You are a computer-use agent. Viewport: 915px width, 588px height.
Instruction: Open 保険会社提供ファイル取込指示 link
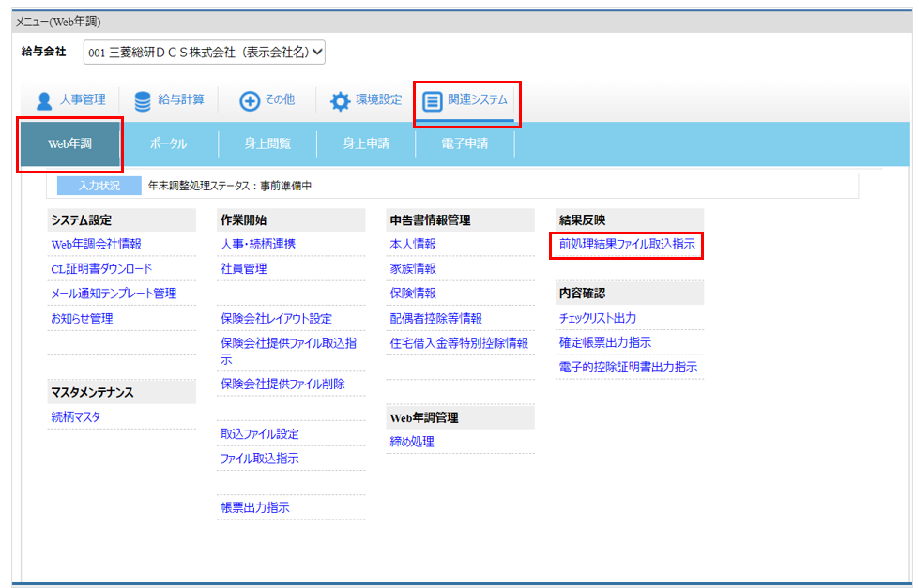click(288, 351)
